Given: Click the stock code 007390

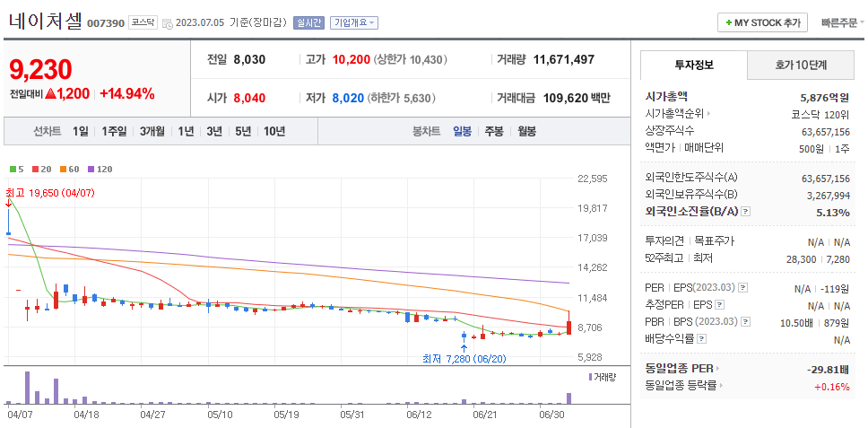Looking at the screenshot, I should tap(105, 23).
